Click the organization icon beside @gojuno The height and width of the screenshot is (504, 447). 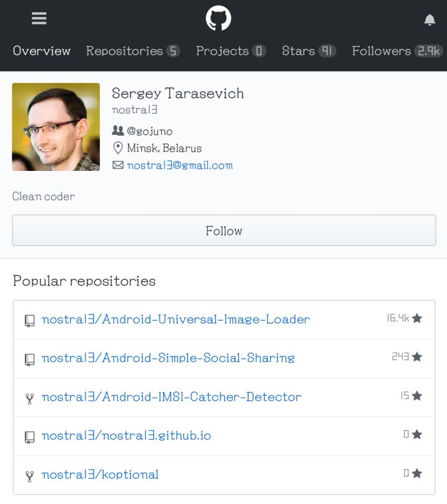pyautogui.click(x=117, y=131)
